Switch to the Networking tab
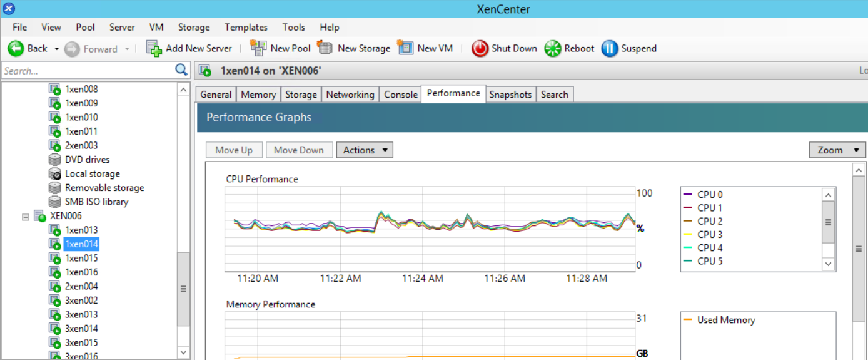 350,95
